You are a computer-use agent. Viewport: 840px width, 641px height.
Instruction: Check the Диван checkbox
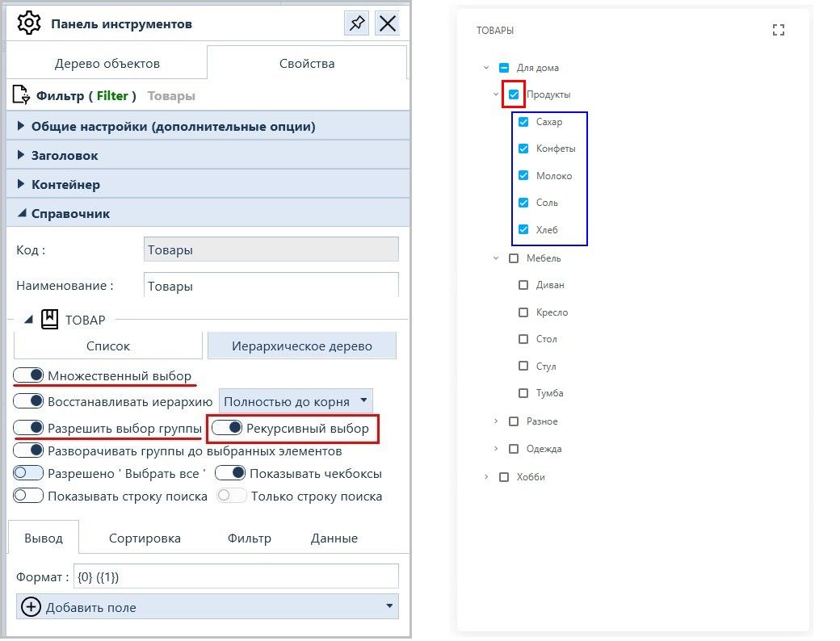pyautogui.click(x=523, y=285)
